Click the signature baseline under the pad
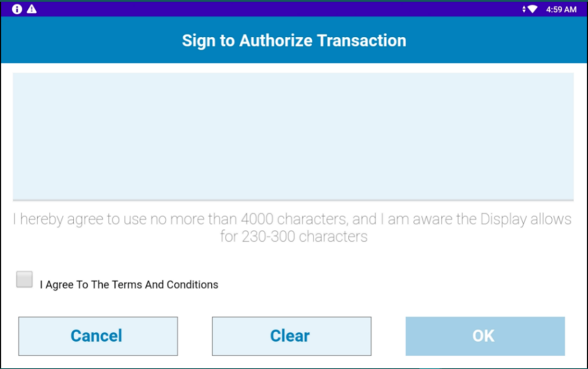Viewport: 588px width, 369px height. [x=293, y=200]
